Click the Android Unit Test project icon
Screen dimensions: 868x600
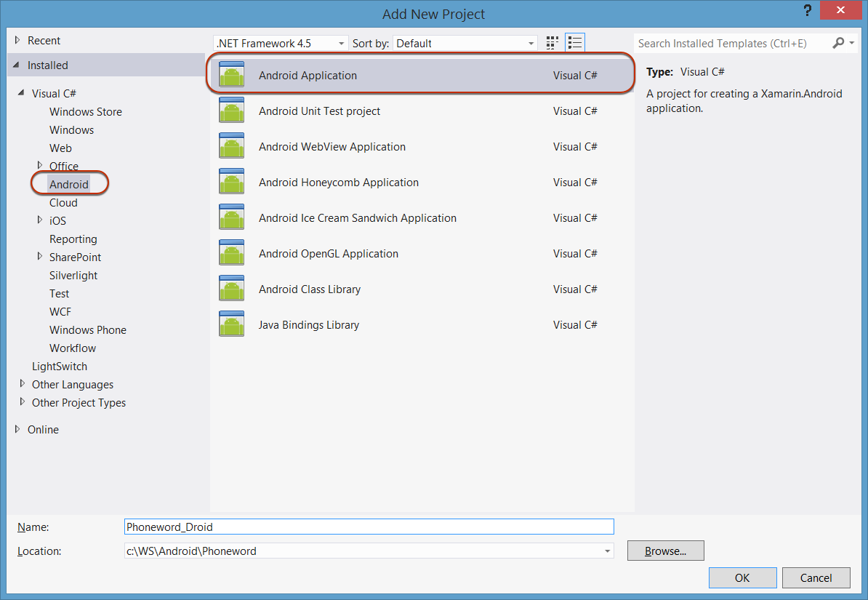(x=231, y=111)
